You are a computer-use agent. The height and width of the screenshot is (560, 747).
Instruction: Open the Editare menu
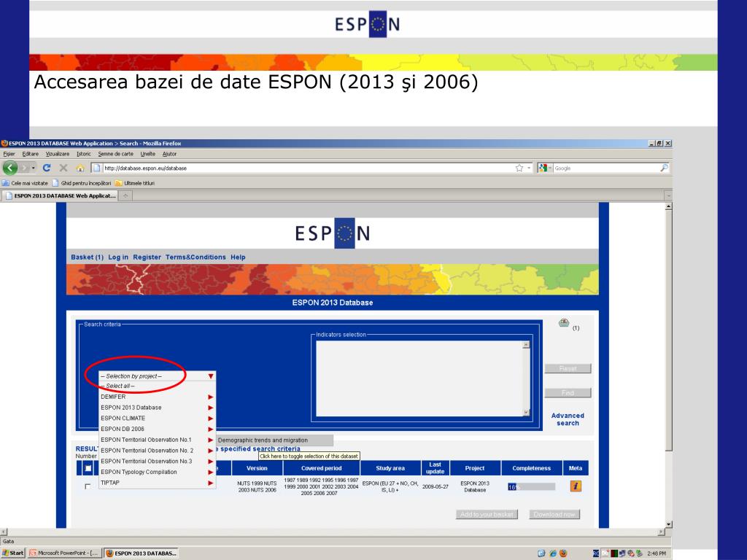click(x=30, y=154)
